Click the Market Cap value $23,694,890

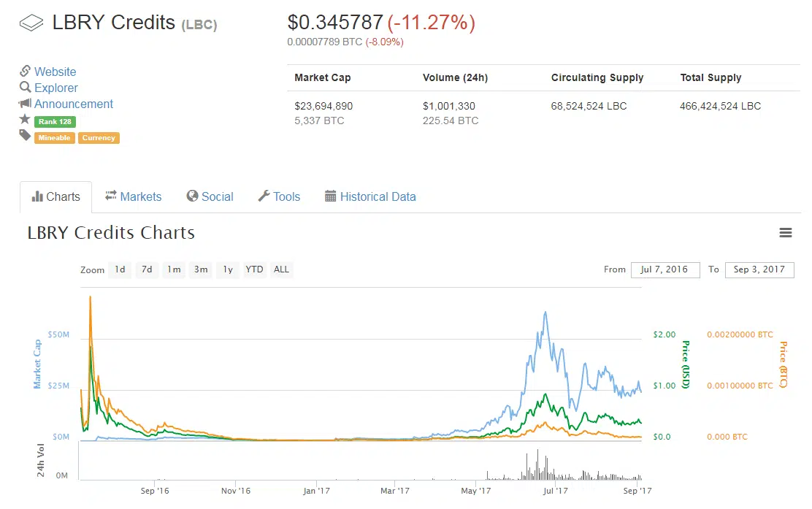tap(323, 106)
